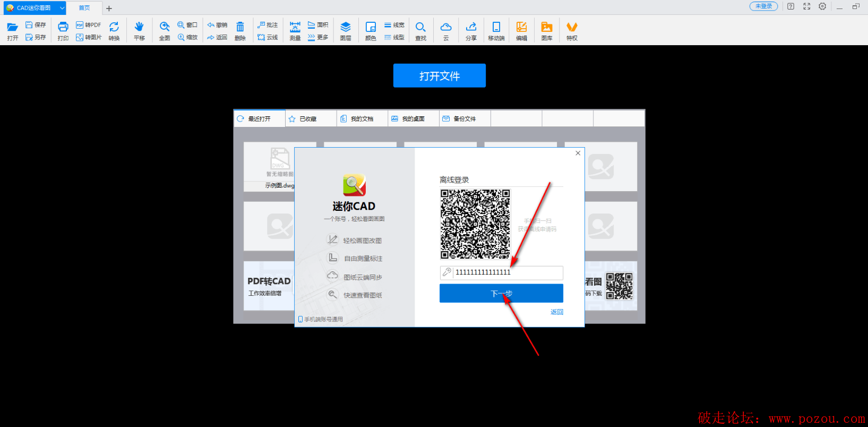
Task: Click the 返回 (Redo) arrow in toolbar
Action: click(217, 37)
